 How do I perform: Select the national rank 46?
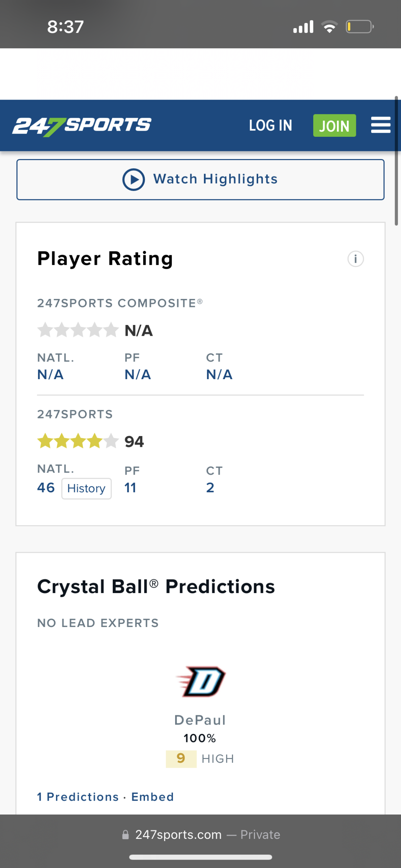(46, 488)
